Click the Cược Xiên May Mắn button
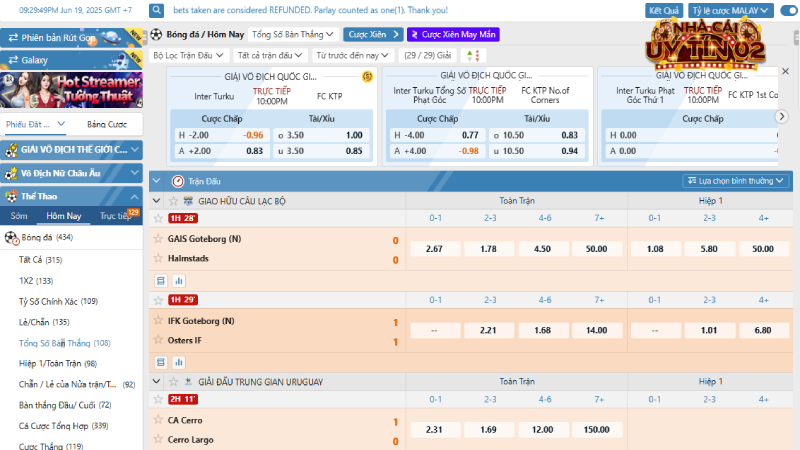 coord(453,34)
